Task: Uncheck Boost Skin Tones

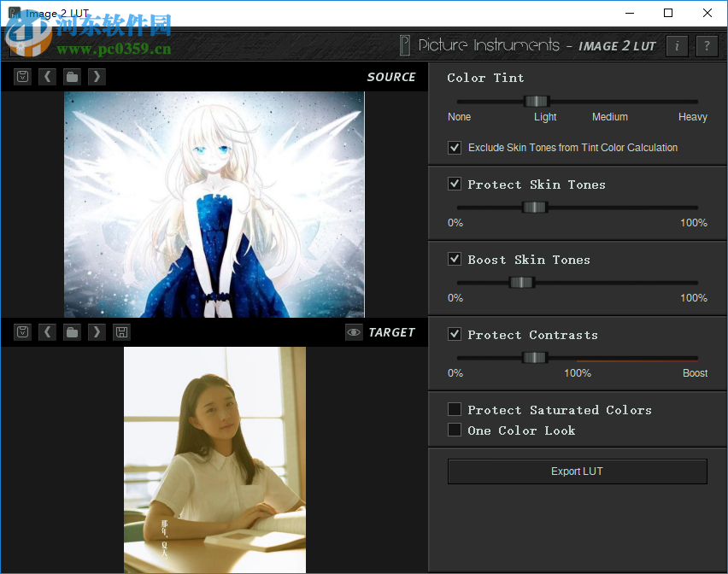Action: tap(454, 258)
